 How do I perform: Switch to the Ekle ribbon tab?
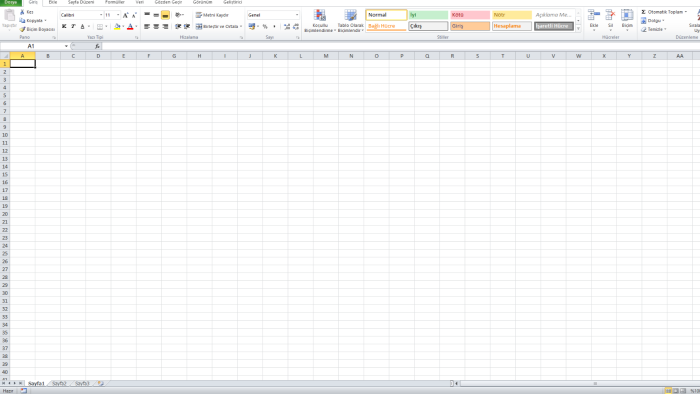pyautogui.click(x=53, y=2)
